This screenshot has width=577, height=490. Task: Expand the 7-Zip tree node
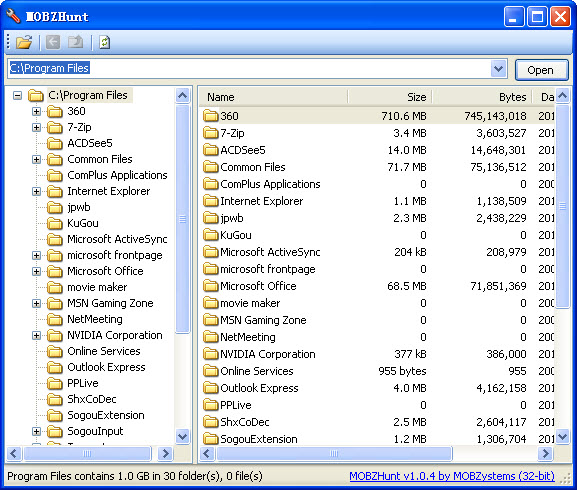[36, 127]
